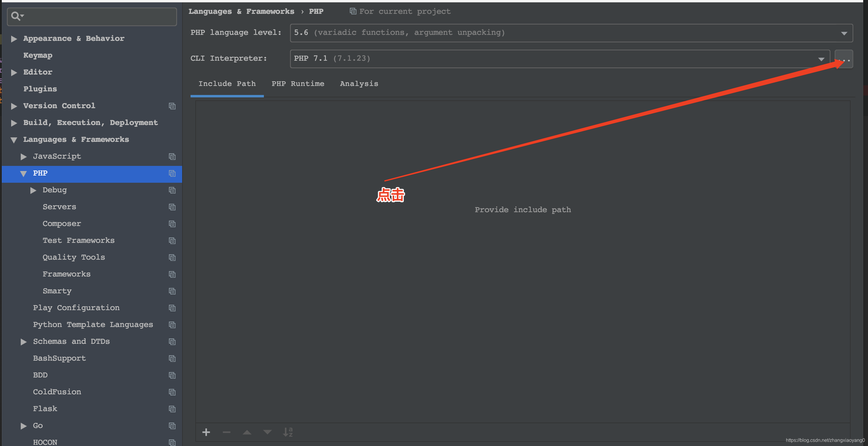
Task: Click project-level icon beside Composer
Action: 172,224
